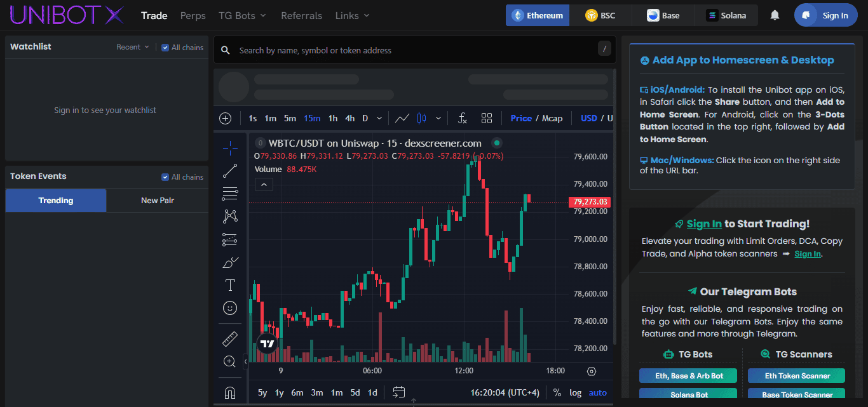Screen dimensions: 868x407
Task: Select the brush drawing tool
Action: [x=230, y=262]
